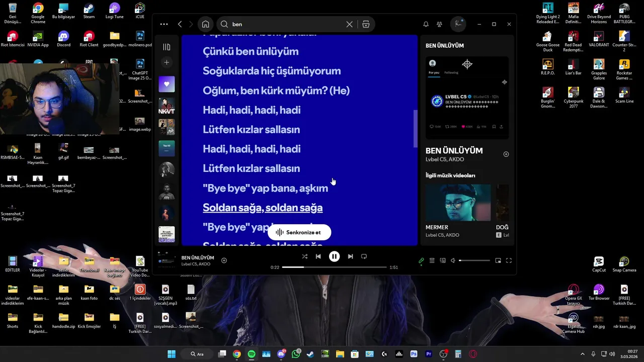This screenshot has height=362, width=644.
Task: Open the user profile avatar menu
Action: 458,24
